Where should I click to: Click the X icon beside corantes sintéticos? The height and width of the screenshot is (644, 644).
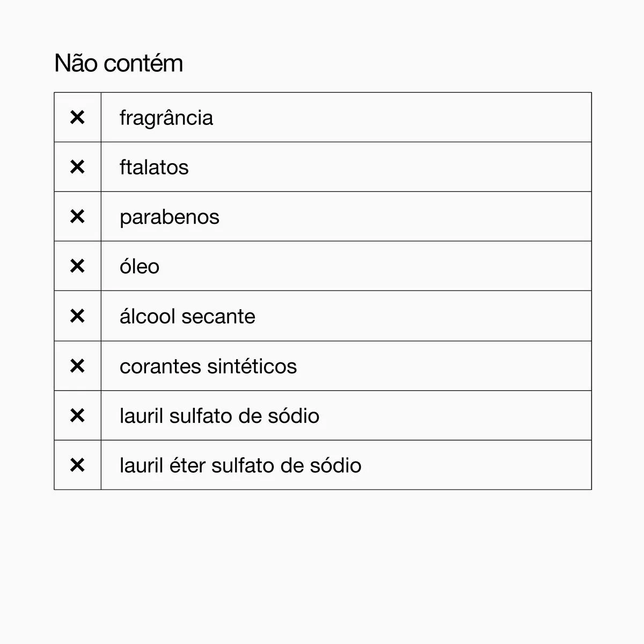pos(77,366)
